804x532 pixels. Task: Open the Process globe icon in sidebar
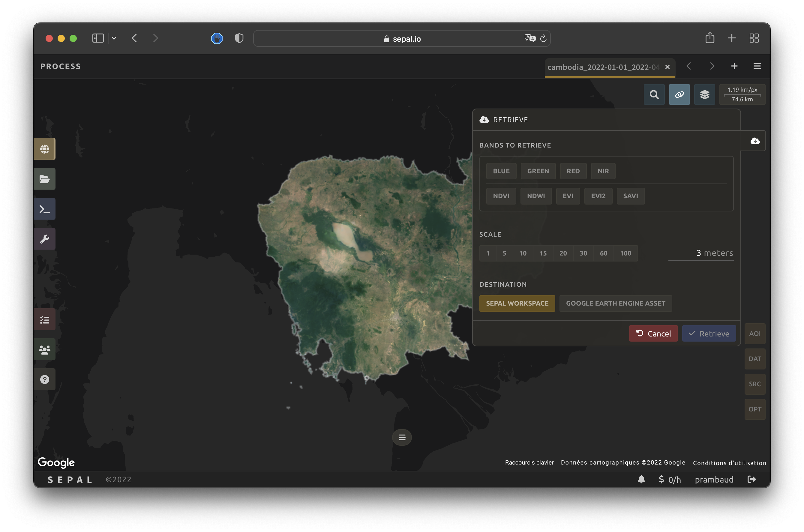click(x=44, y=149)
